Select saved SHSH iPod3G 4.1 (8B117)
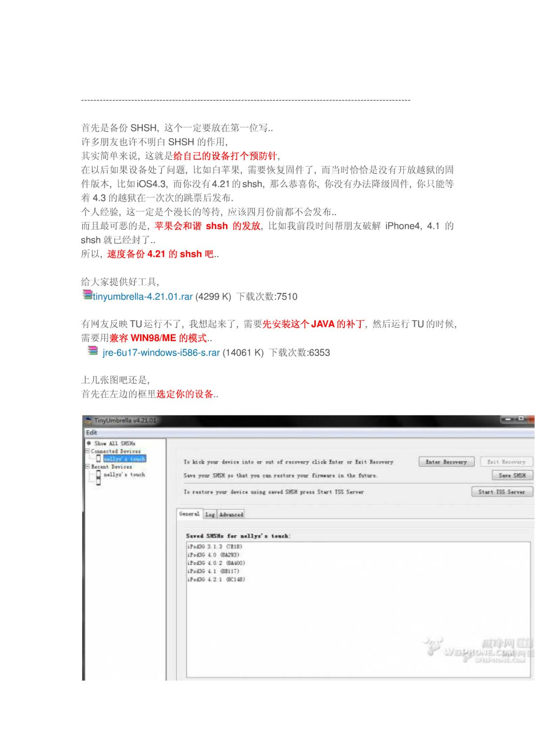Viewport: 535px width, 756px height. [213, 571]
